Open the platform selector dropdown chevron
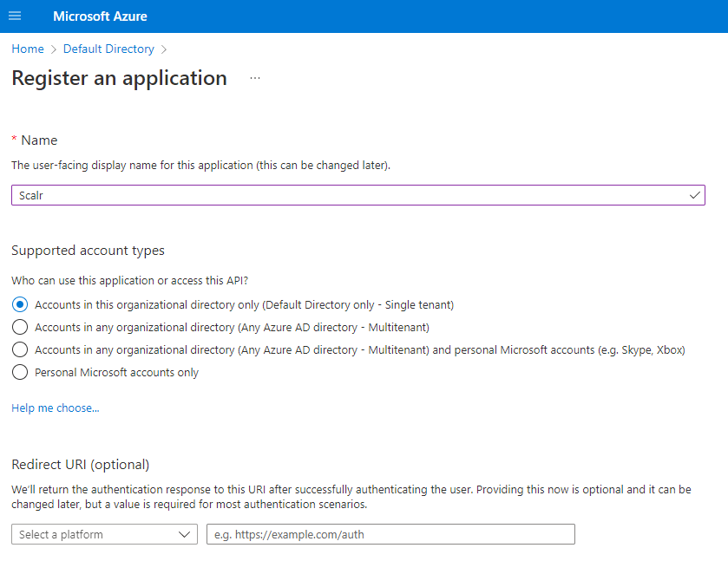728x561 pixels. point(186,534)
